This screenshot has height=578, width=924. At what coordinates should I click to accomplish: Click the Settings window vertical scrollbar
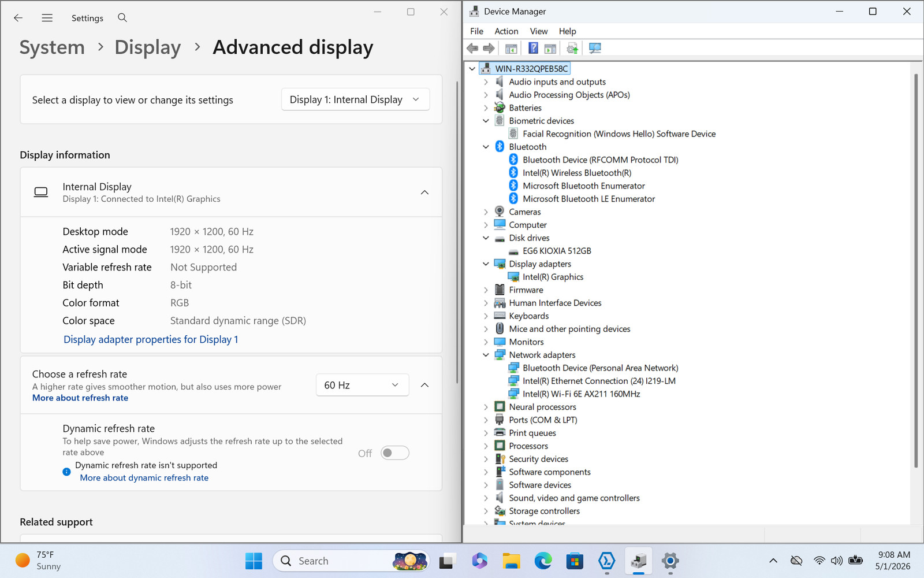coord(457,231)
